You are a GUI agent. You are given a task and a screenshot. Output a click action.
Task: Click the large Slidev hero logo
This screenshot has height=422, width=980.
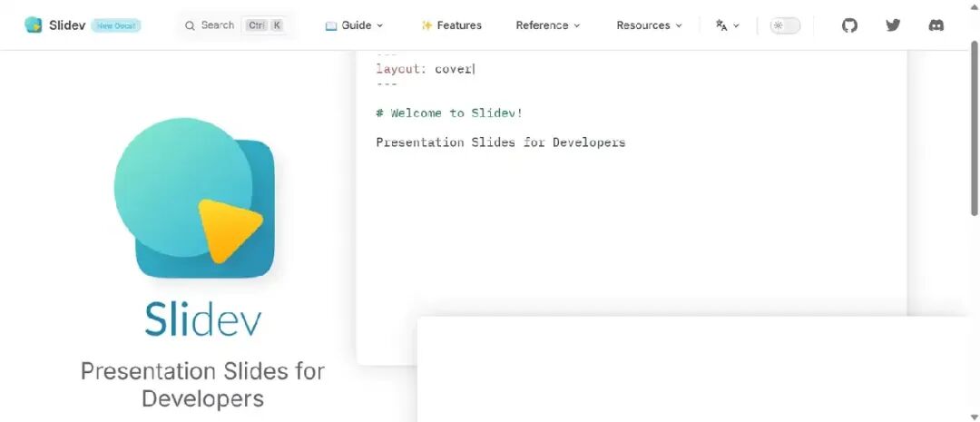tap(194, 198)
